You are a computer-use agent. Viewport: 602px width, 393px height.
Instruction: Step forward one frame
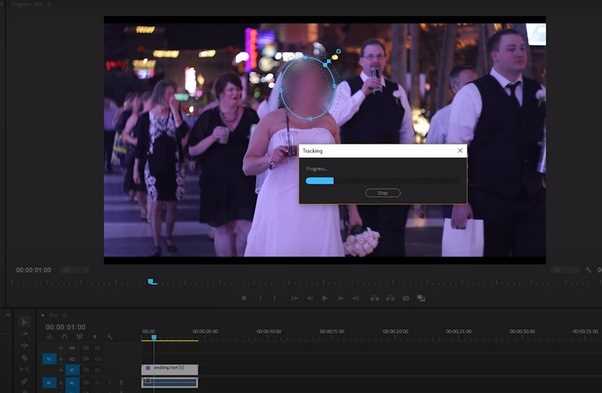point(341,299)
